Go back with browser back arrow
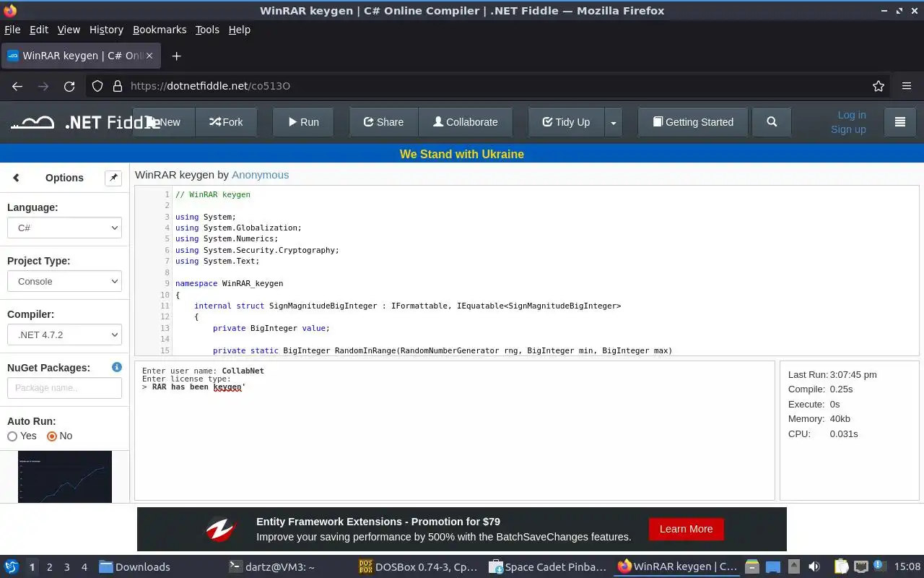This screenshot has height=578, width=924. point(17,86)
